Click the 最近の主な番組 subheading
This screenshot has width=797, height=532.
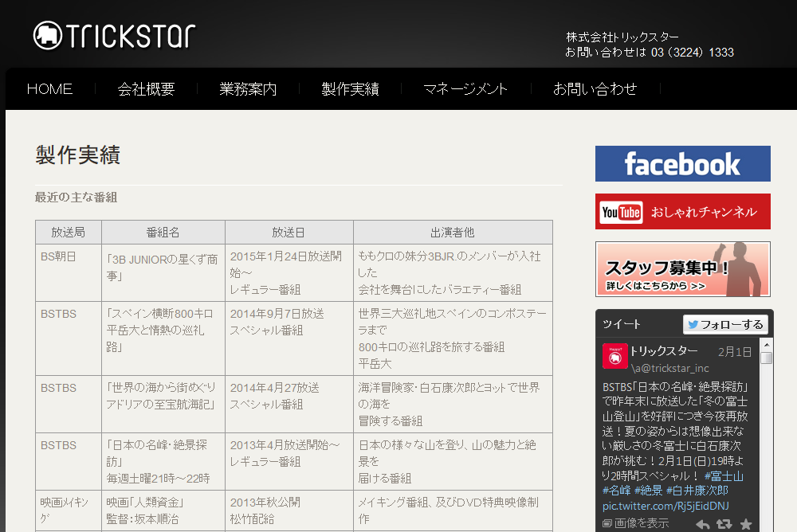77,198
